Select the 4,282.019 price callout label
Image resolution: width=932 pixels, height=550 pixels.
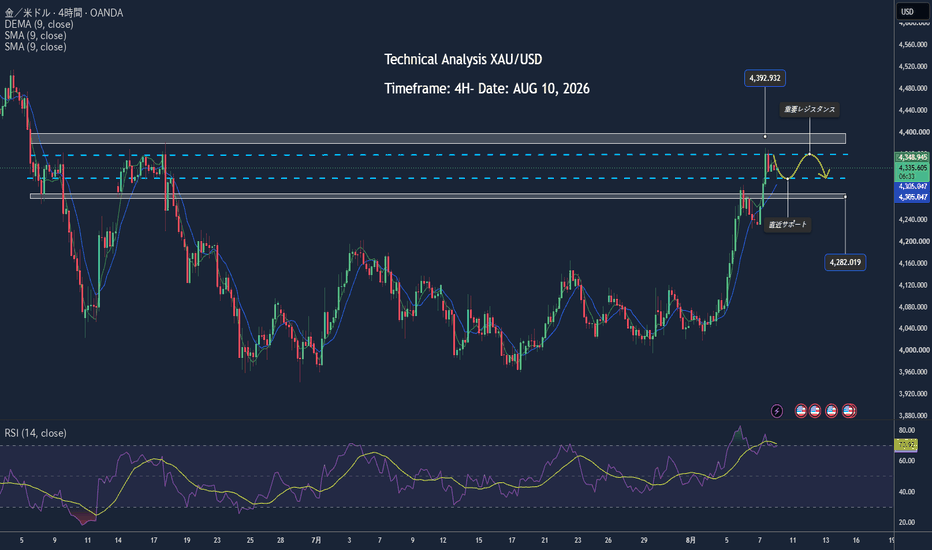[845, 262]
